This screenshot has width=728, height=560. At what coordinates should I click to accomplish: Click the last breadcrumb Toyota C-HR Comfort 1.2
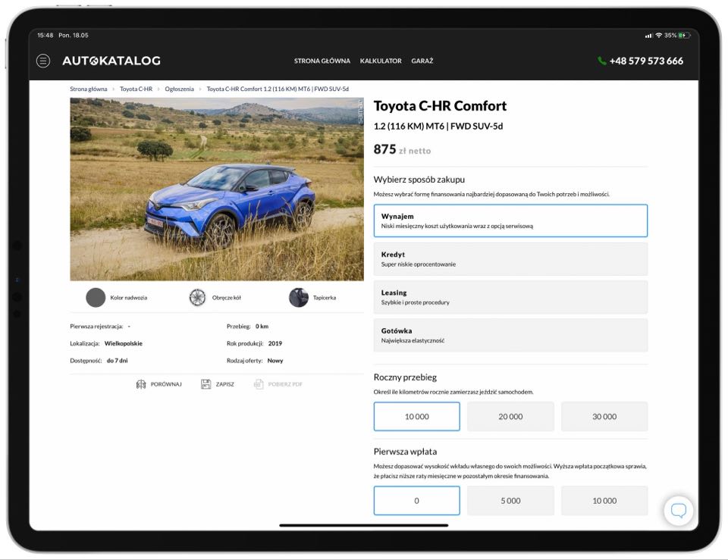coord(278,89)
